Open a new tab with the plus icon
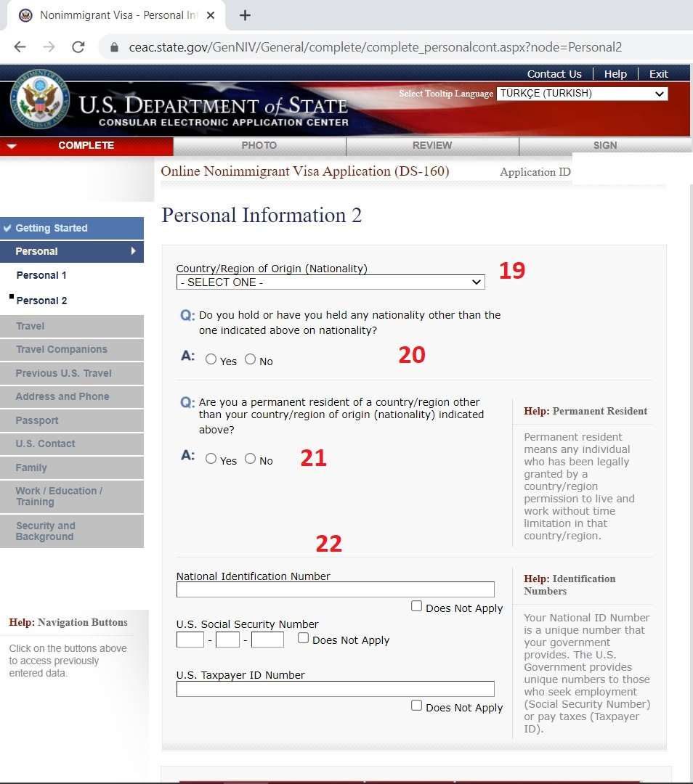 (245, 15)
